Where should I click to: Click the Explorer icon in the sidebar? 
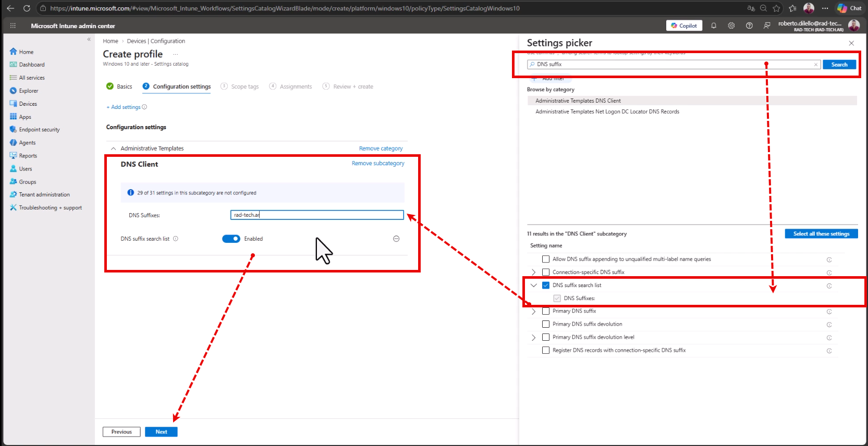[x=14, y=91]
